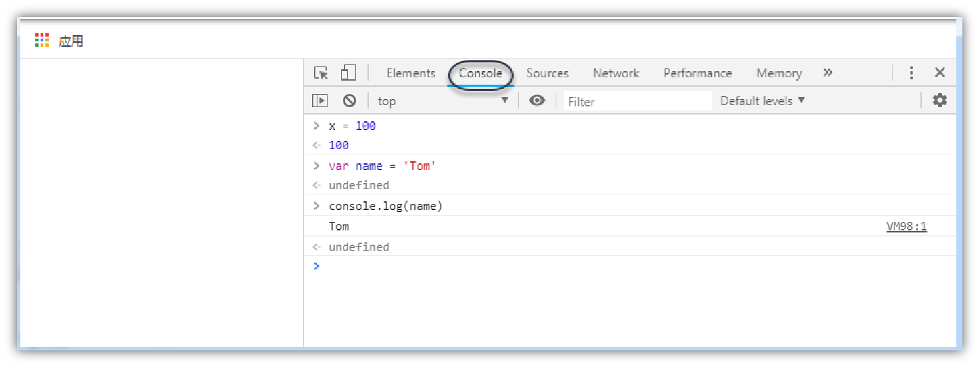
Task: Open console settings gear icon
Action: (x=940, y=100)
